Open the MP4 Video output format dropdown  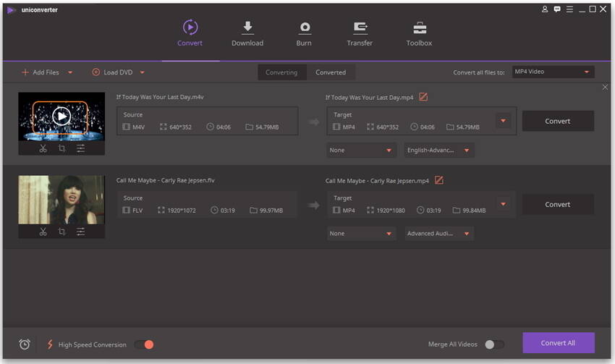pos(553,72)
